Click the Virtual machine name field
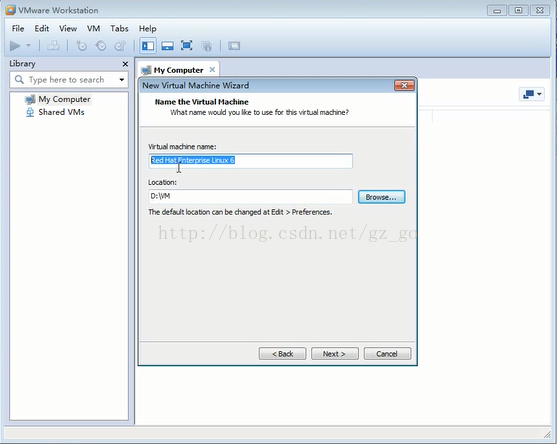Viewport: 557px width, 444px height. (x=250, y=161)
